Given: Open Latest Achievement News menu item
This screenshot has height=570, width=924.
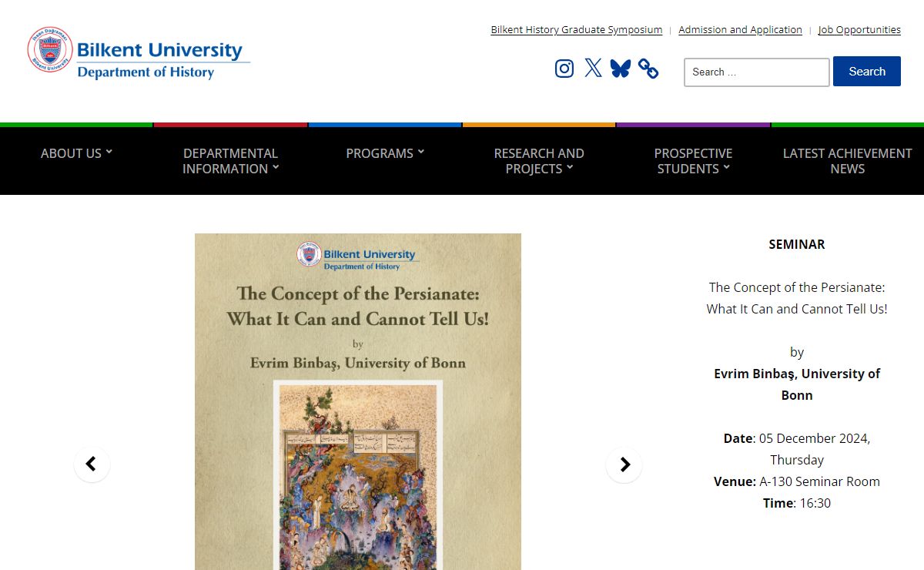Looking at the screenshot, I should coord(847,161).
